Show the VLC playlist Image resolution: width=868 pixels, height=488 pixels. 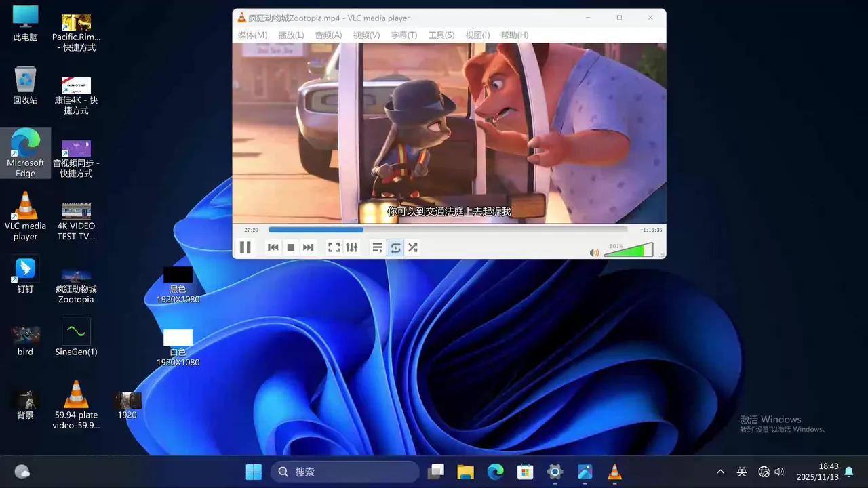pos(378,247)
